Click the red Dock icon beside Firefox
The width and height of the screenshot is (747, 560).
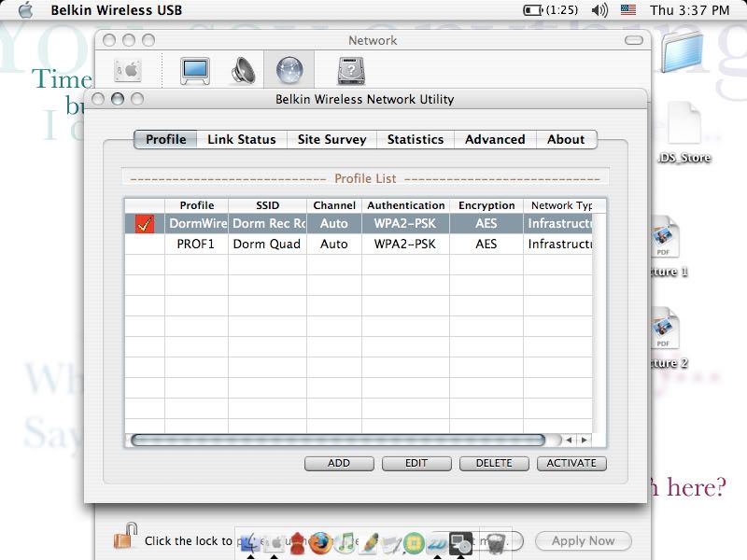pyautogui.click(x=297, y=542)
